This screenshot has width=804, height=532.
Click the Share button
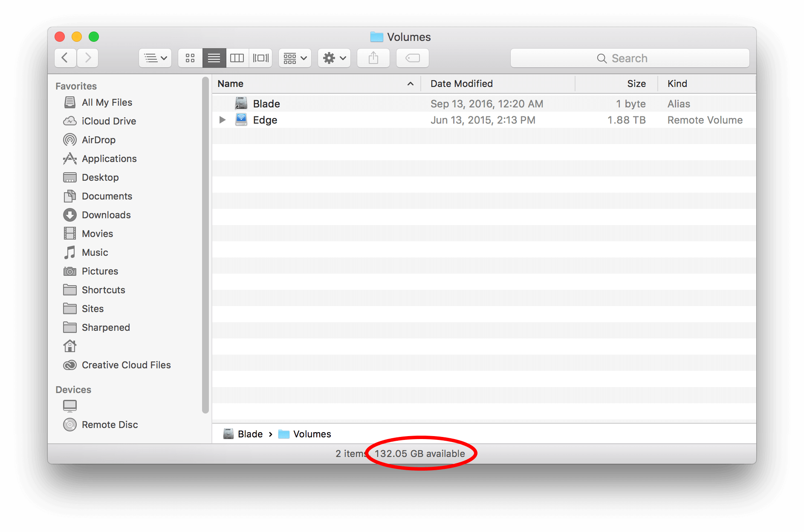[373, 58]
